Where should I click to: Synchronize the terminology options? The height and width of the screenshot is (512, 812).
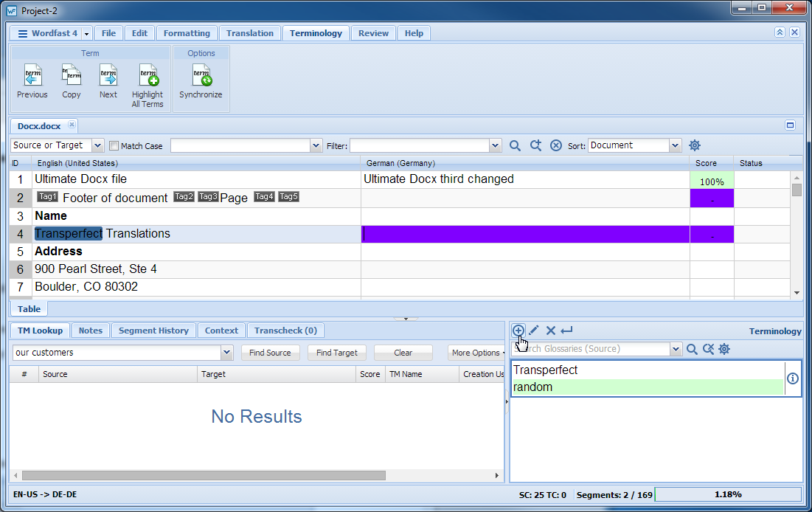click(x=201, y=81)
